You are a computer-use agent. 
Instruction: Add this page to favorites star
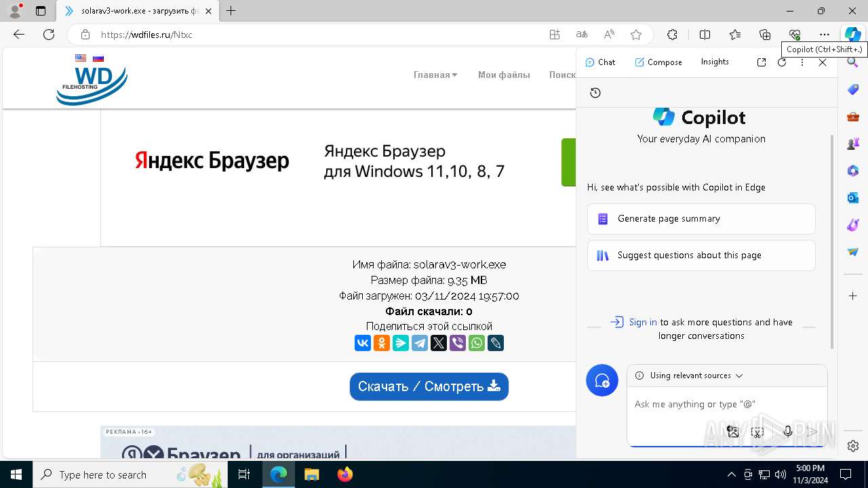(635, 35)
